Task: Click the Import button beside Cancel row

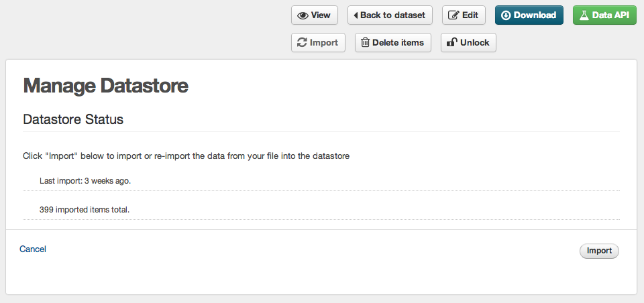Action: [599, 251]
